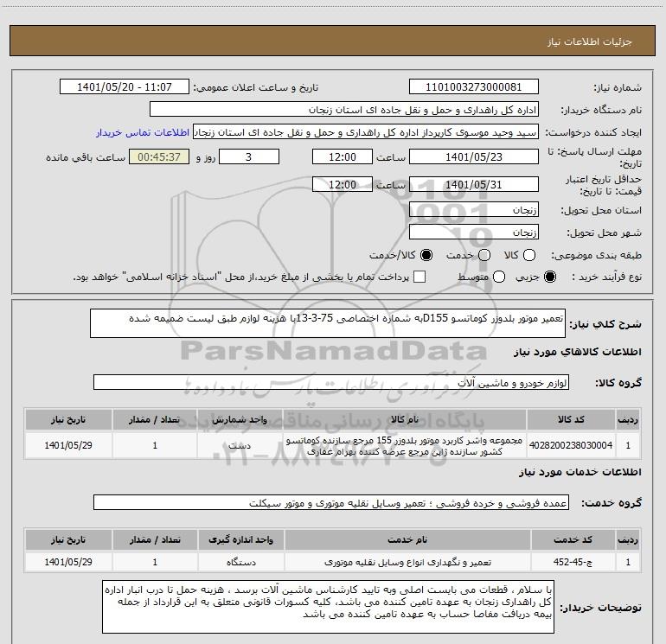Click services table header نام خدمت
The image size is (666, 644).
tap(407, 539)
